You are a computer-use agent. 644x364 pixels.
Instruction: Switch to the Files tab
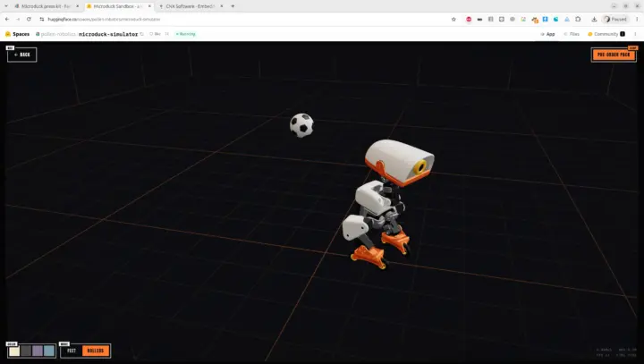coord(572,34)
